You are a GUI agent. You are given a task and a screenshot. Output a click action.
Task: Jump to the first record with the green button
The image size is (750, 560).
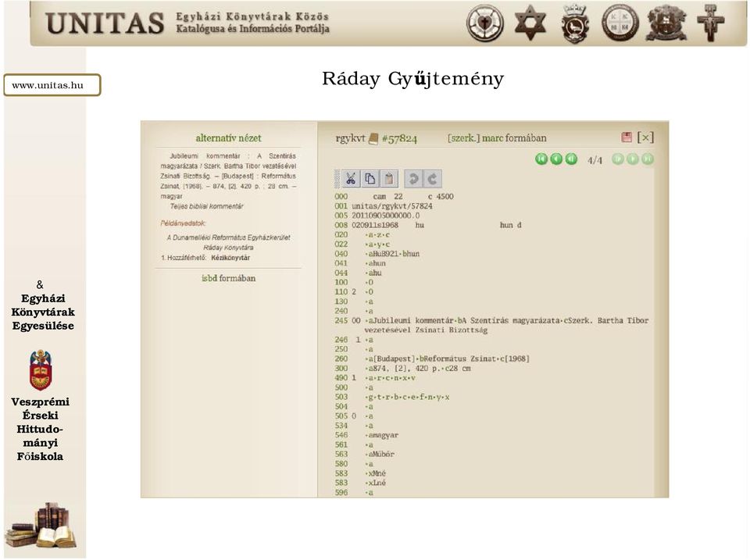pos(541,159)
